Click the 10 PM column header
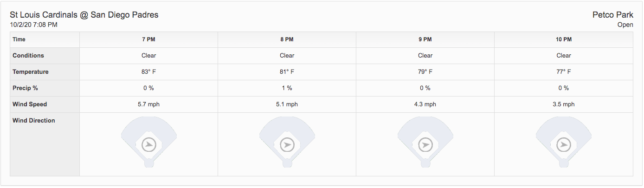 pos(564,40)
